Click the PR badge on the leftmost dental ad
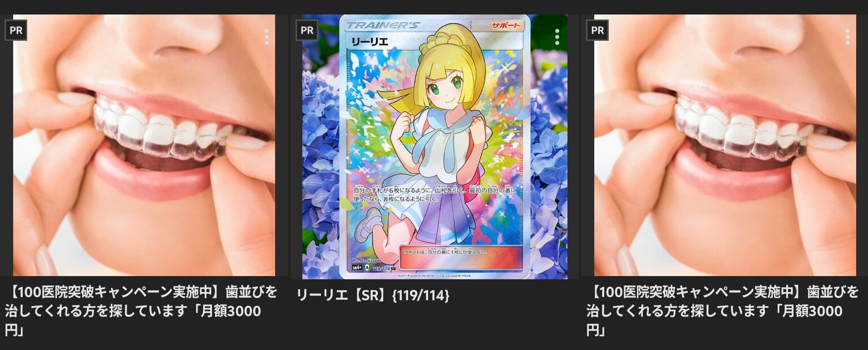The width and height of the screenshot is (868, 350). point(16,30)
